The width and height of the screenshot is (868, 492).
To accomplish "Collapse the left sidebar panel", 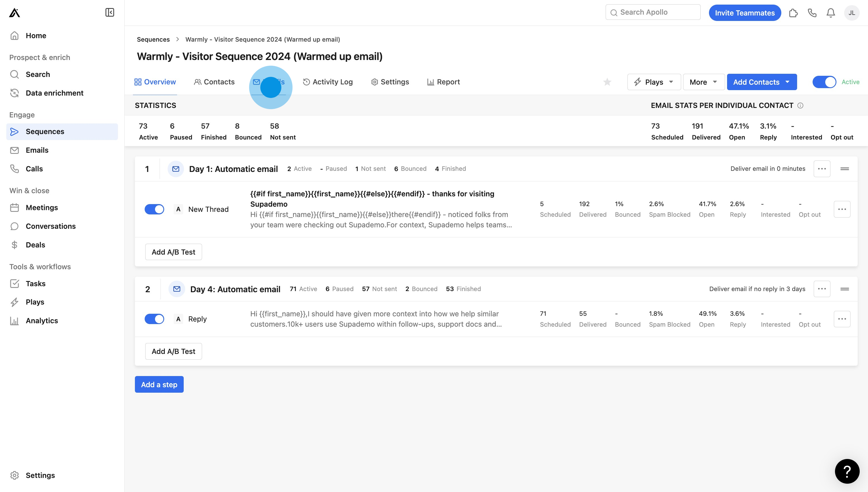I will point(109,13).
